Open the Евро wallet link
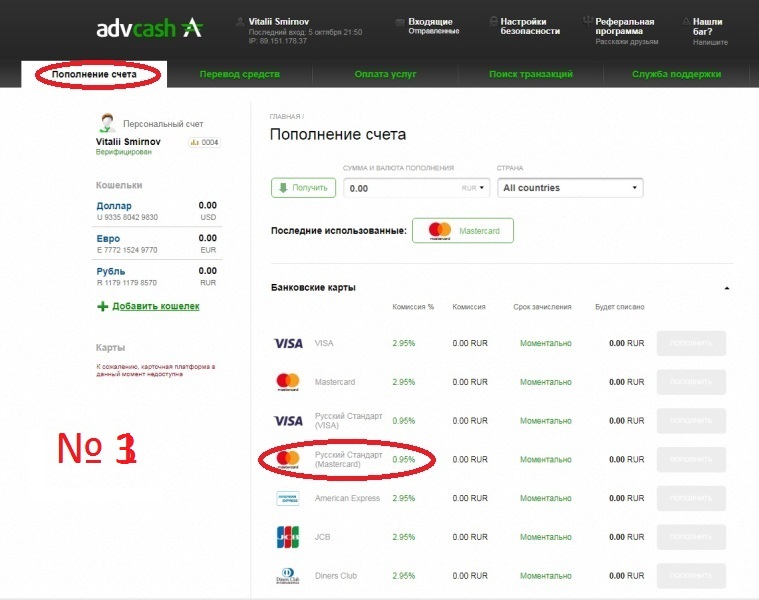This screenshot has width=759, height=600. tap(108, 239)
